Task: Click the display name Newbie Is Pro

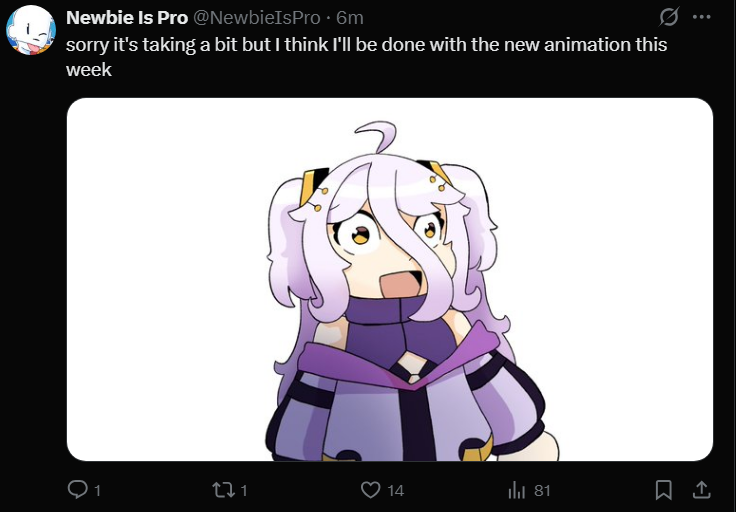Action: [127, 18]
